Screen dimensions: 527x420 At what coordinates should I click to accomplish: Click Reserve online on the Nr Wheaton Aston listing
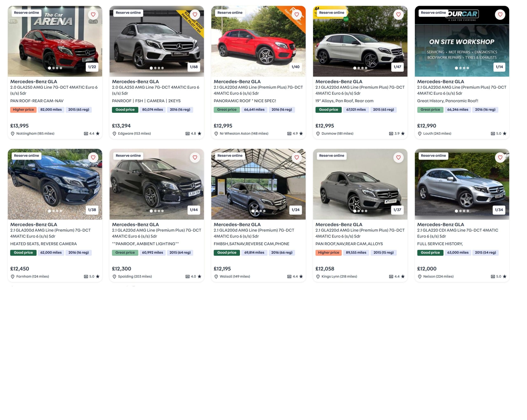tap(230, 13)
